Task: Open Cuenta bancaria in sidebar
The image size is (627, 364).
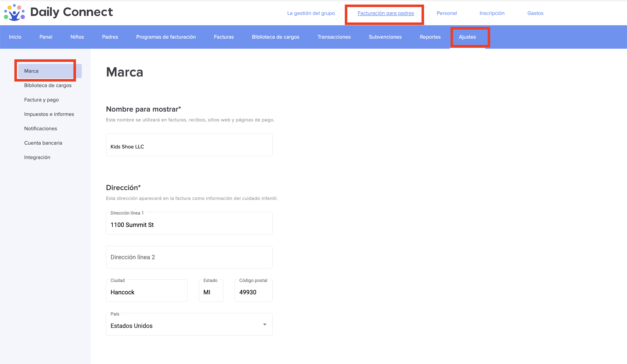Action: coord(43,143)
